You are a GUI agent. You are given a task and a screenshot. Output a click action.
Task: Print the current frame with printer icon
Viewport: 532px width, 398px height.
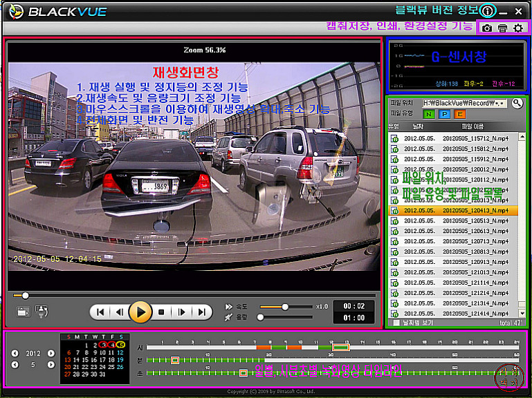pos(502,28)
